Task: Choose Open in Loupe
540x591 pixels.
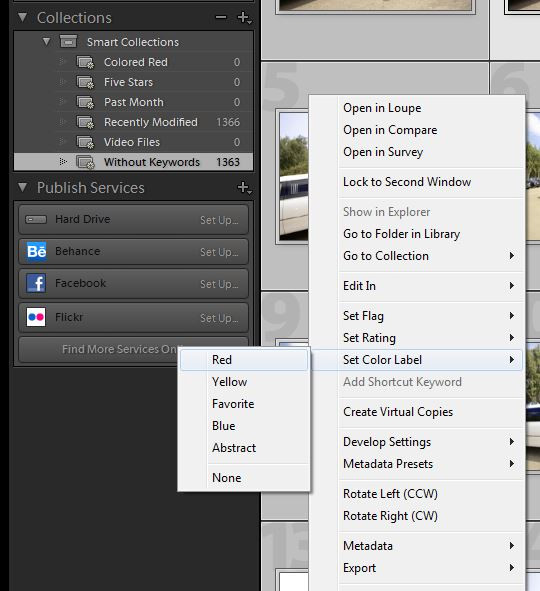Action: 417,108
